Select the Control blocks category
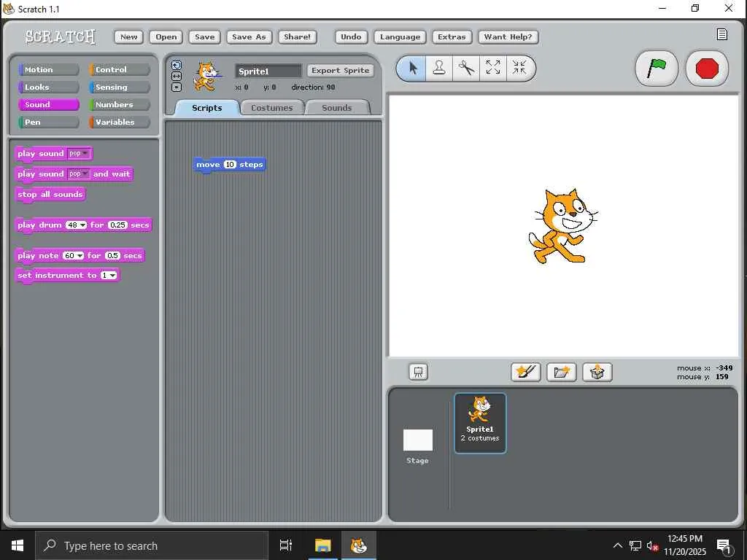 [x=119, y=69]
